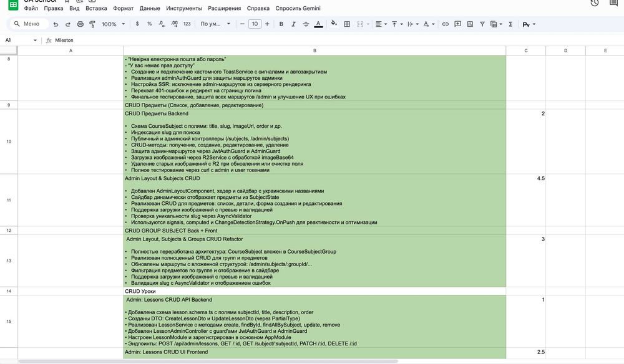Open the font family dropdown По ум...

(x=215, y=24)
